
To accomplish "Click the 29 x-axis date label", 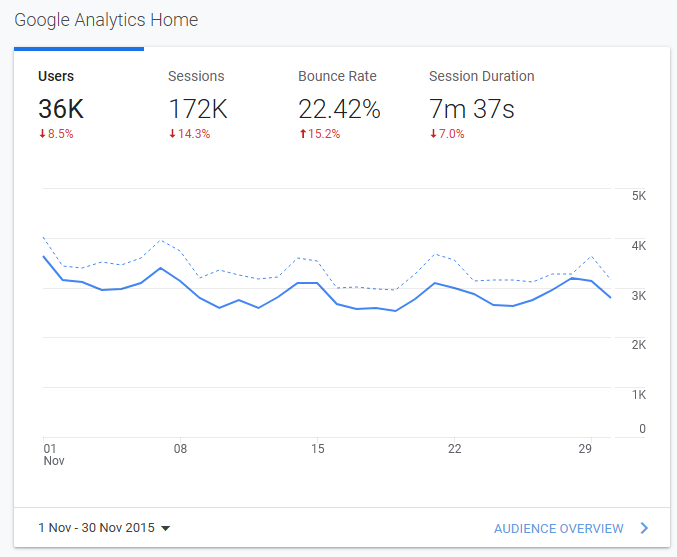I will 585,449.
